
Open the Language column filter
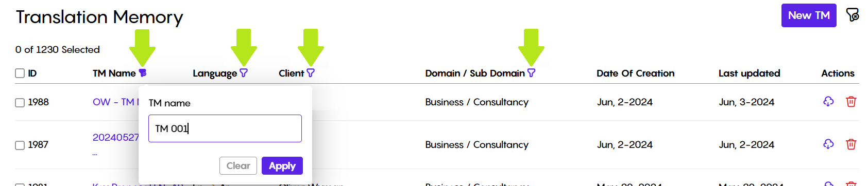(x=244, y=73)
